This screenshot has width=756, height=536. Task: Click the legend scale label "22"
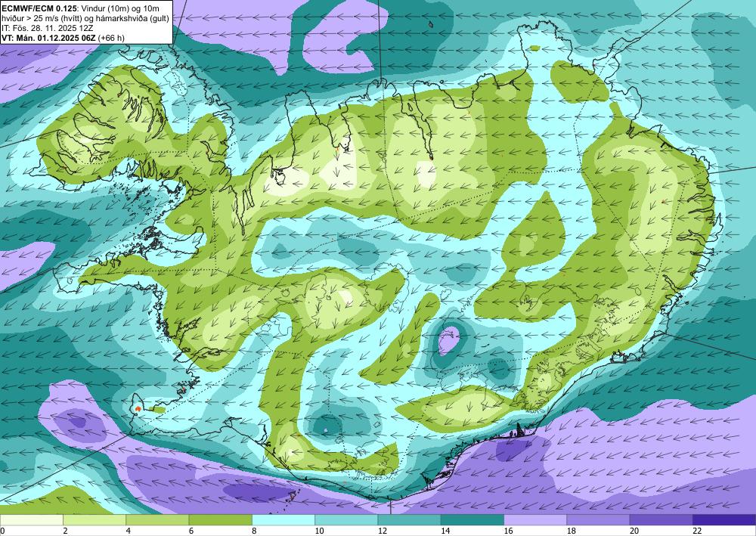point(697,531)
